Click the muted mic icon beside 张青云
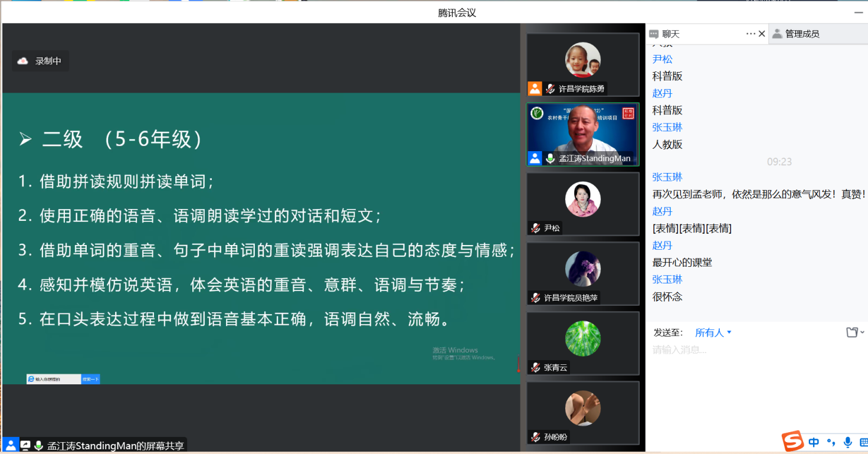 pos(536,367)
